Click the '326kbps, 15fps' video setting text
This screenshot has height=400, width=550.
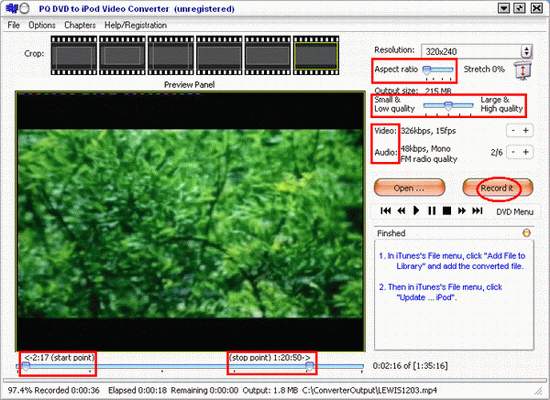click(428, 131)
